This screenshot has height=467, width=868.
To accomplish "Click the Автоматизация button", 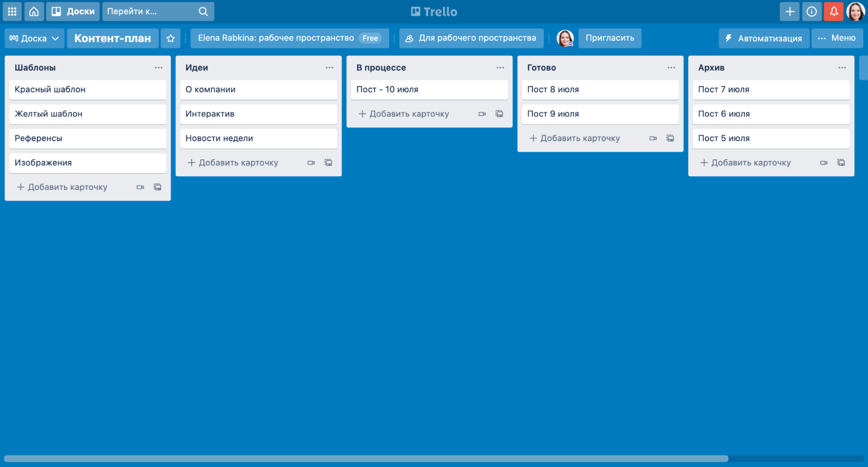I will coord(764,38).
